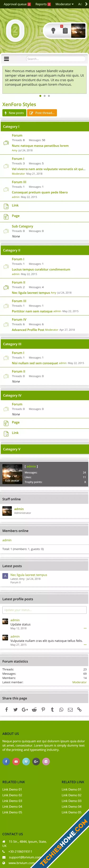The width and height of the screenshot is (89, 868).
Task: Click the Post thread button
Action: click(x=42, y=113)
